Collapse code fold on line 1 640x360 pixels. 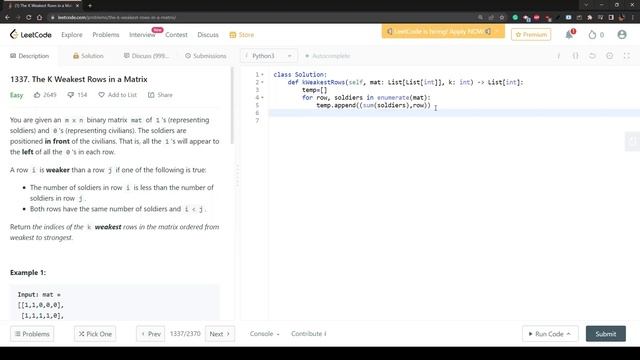tap(262, 75)
